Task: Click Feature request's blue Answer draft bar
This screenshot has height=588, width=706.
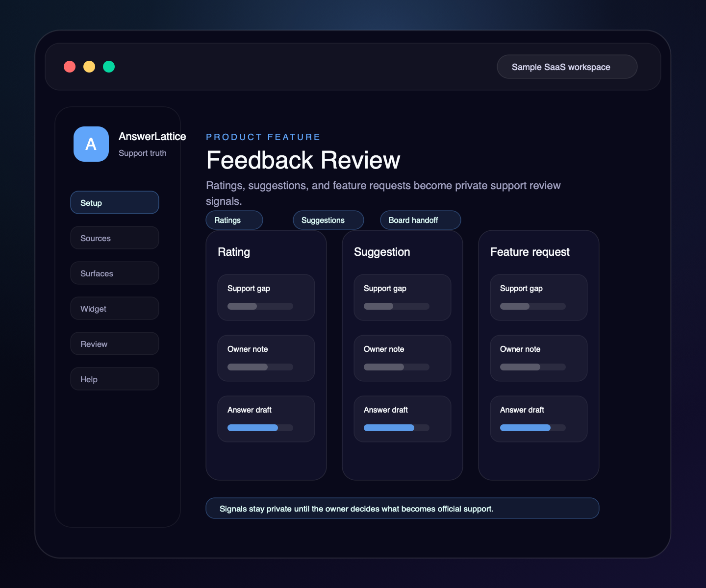Action: pyautogui.click(x=533, y=428)
